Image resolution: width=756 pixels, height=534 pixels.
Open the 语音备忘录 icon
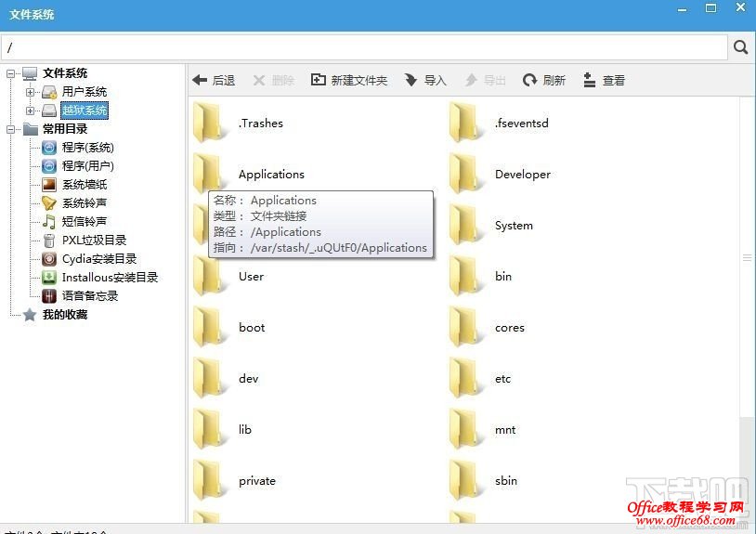click(49, 296)
